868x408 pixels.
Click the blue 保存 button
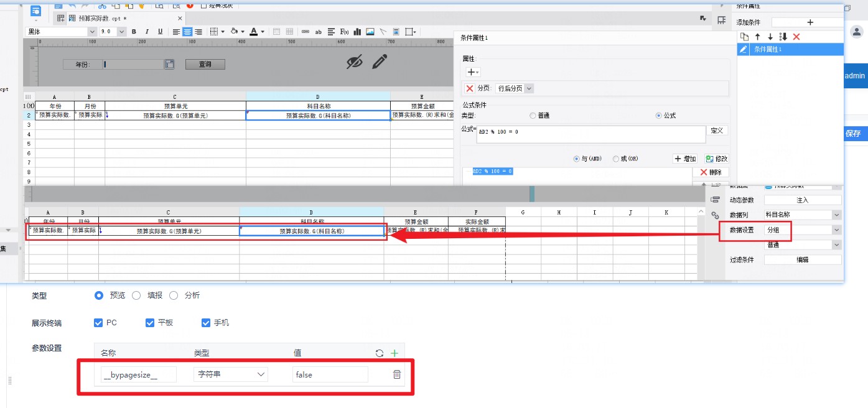(856, 133)
